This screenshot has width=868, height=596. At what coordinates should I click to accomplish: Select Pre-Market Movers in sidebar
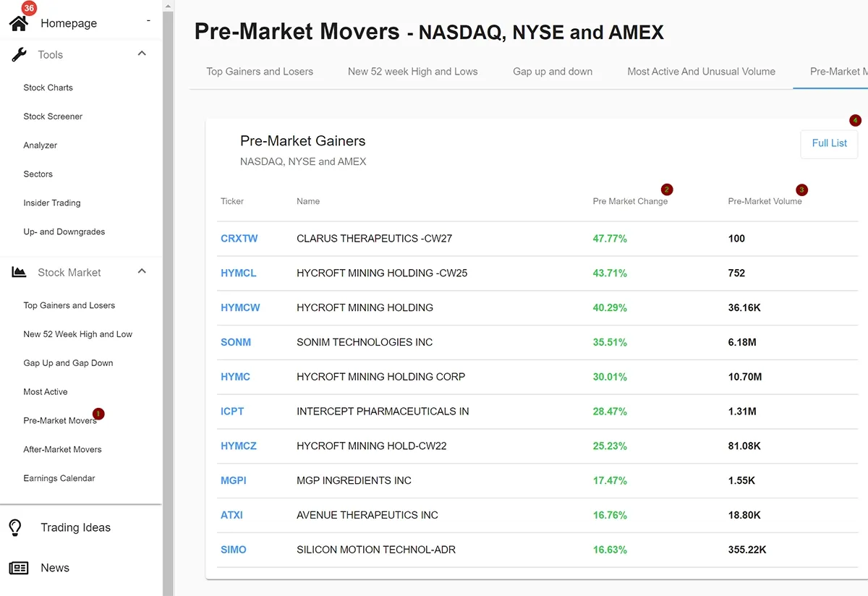(59, 421)
